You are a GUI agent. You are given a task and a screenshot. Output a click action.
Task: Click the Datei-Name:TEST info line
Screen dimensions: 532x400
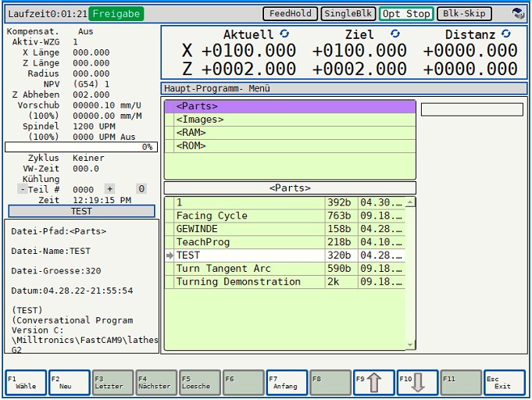pos(51,251)
